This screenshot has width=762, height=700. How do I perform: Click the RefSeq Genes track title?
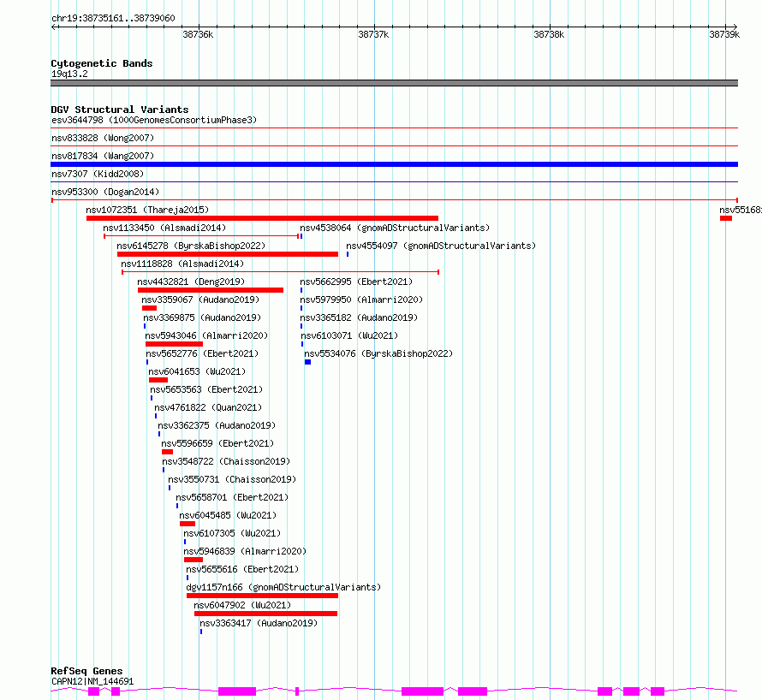pyautogui.click(x=86, y=672)
